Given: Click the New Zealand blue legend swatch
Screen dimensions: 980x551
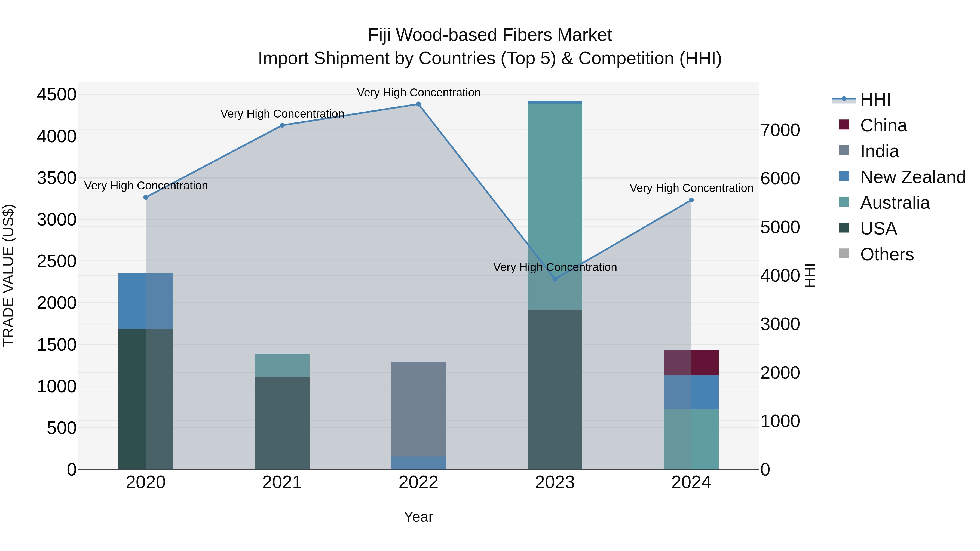Looking at the screenshot, I should point(844,176).
